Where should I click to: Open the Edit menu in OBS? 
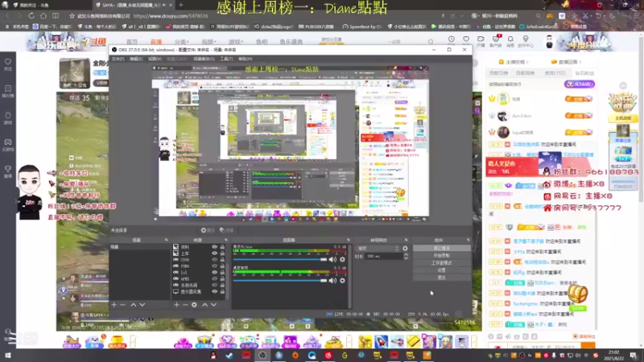click(x=136, y=59)
